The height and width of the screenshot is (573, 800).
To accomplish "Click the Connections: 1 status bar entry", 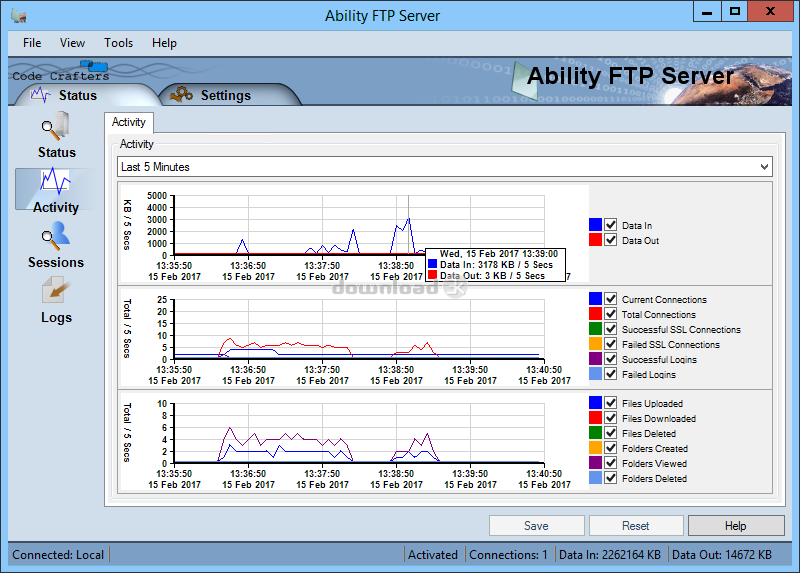I will click(x=508, y=555).
